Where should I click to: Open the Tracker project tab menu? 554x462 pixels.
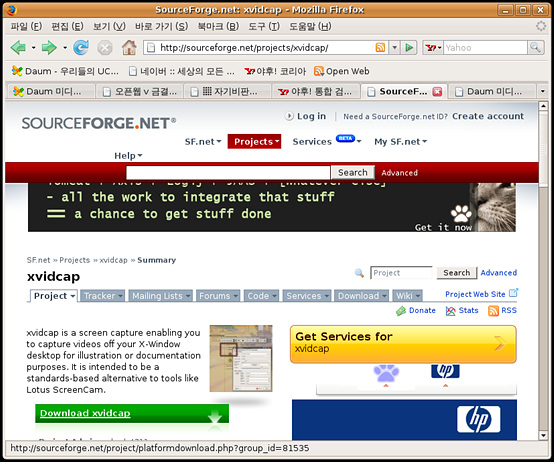pos(103,296)
